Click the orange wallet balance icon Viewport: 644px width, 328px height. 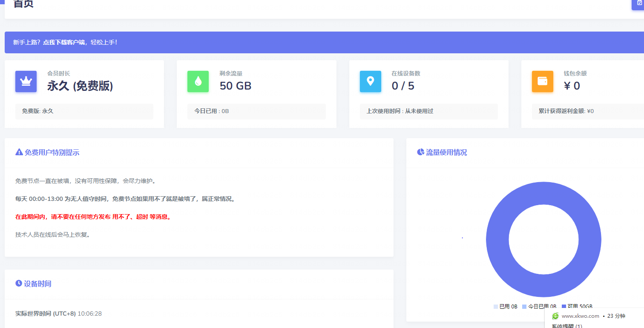point(543,81)
